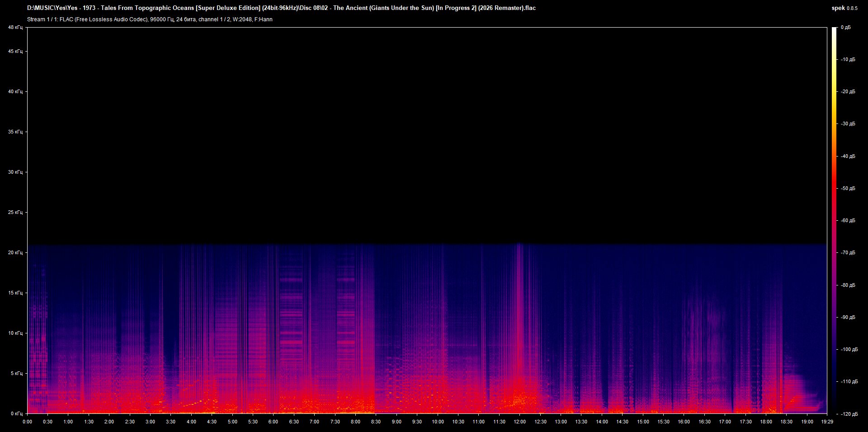Click the 16:30 time axis label
Viewport: 868px width, 432px height.
704,422
